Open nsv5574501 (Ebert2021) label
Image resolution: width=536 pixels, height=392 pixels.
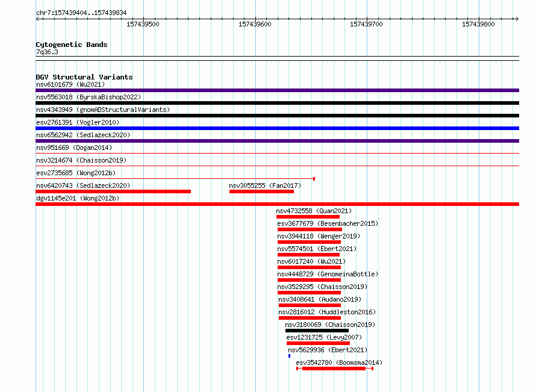point(317,249)
